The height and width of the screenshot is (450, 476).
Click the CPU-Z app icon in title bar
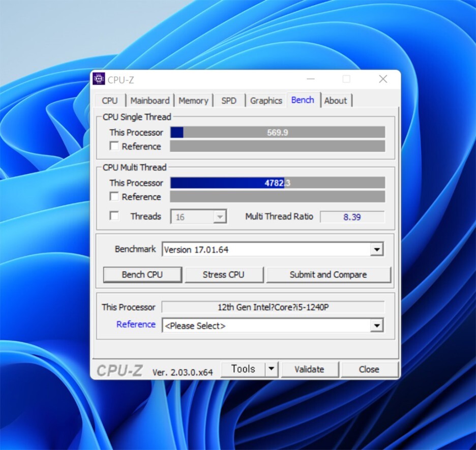[x=99, y=79]
